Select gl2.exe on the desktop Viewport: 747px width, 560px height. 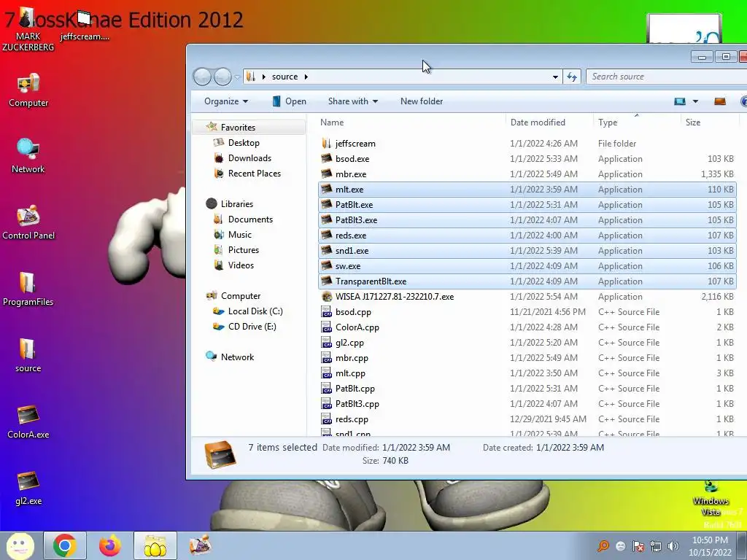pos(28,488)
